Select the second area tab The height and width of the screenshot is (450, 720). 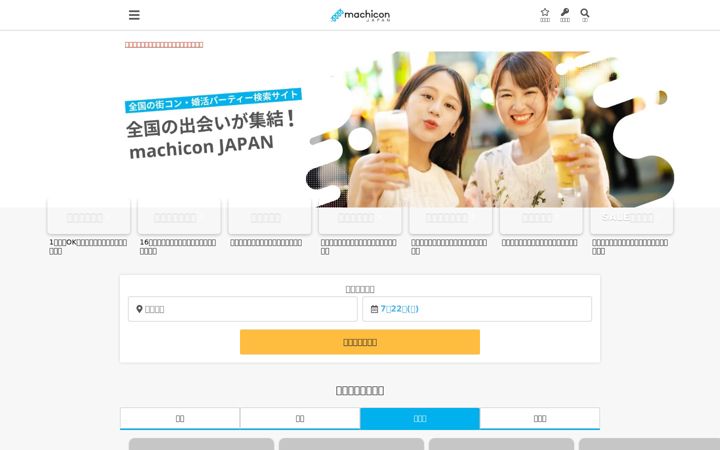tap(300, 418)
